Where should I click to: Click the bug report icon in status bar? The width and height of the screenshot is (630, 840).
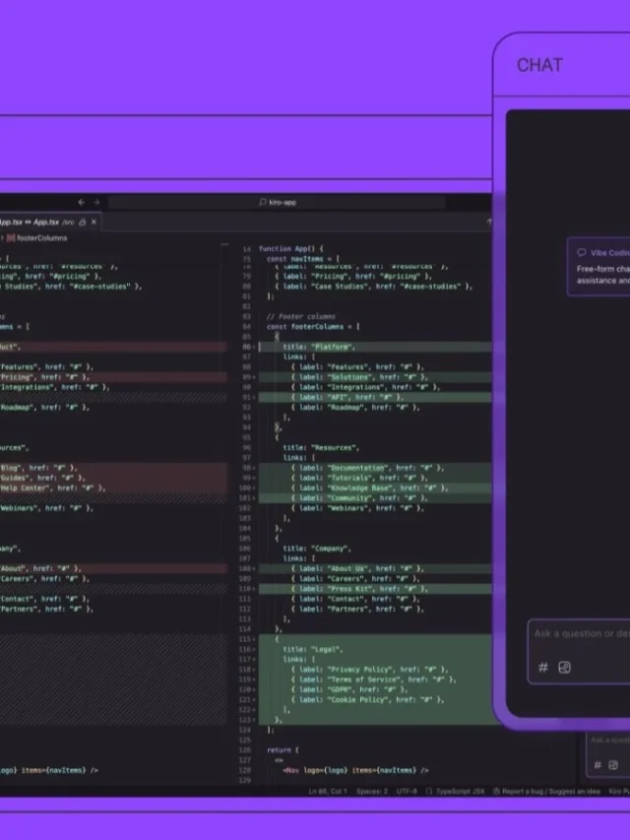[x=496, y=791]
